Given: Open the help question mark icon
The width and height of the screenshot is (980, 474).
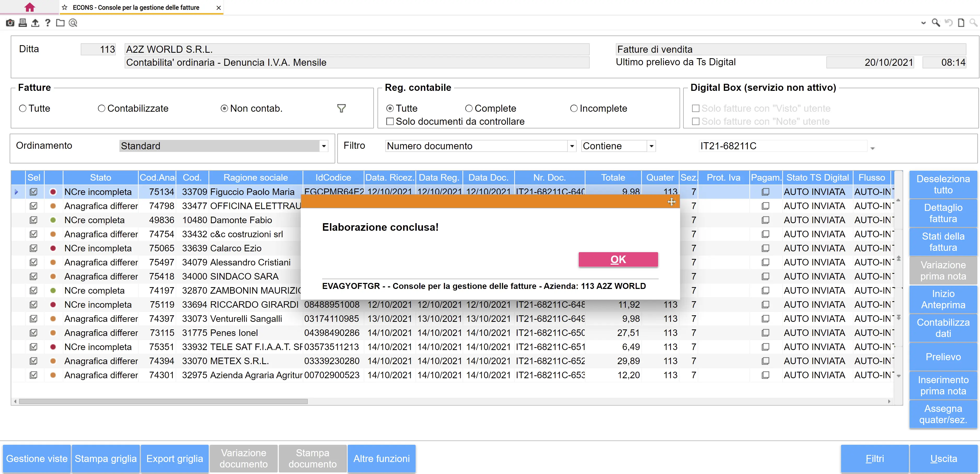Looking at the screenshot, I should point(48,23).
